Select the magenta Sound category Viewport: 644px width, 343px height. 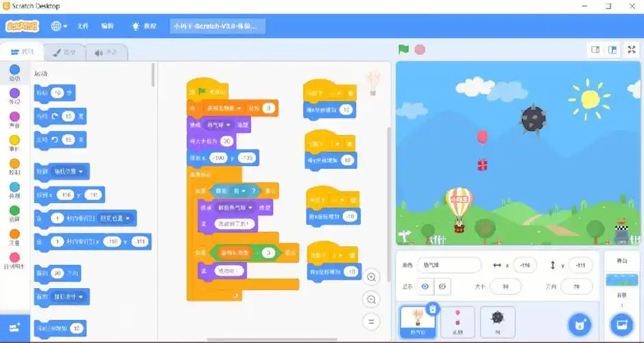tap(14, 119)
